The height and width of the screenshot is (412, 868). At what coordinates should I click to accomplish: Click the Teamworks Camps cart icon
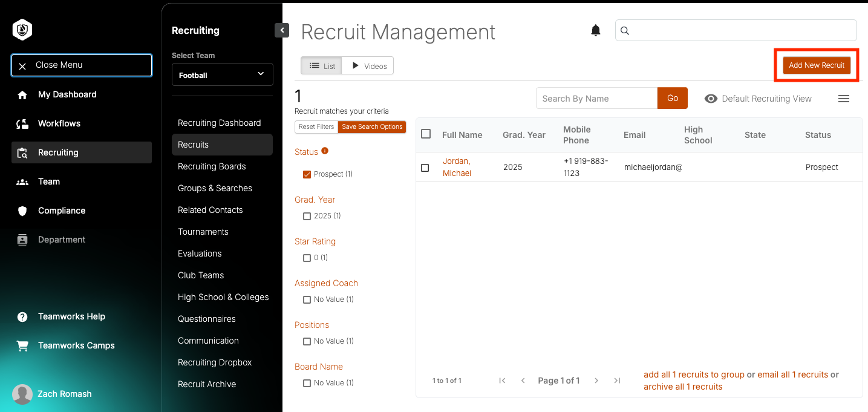tap(22, 346)
